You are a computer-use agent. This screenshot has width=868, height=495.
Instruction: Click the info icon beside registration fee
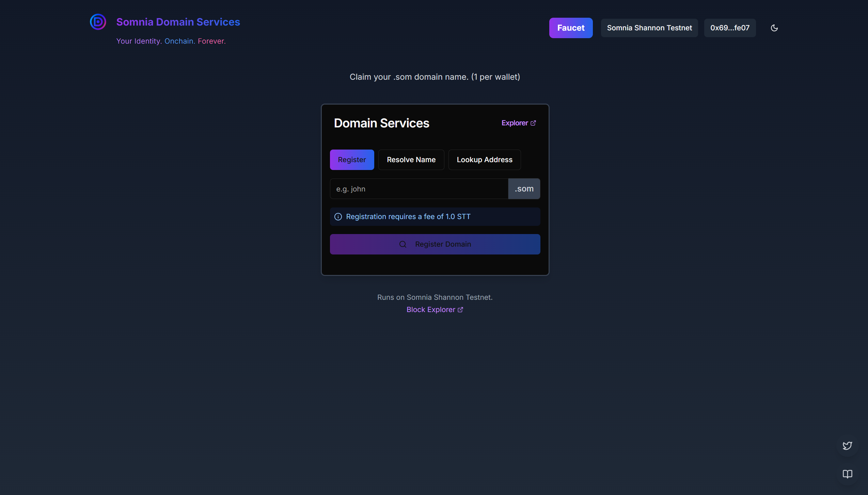pyautogui.click(x=338, y=217)
